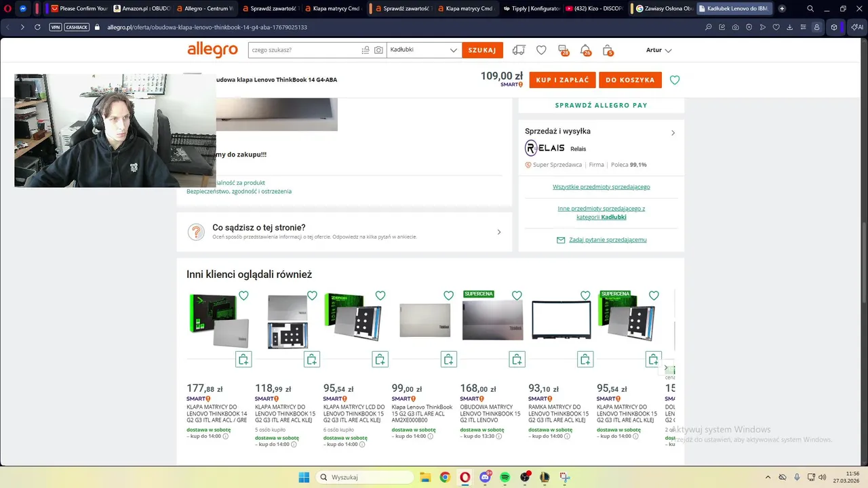868x488 pixels.
Task: Click the allegro.pl address bar
Action: [207, 27]
